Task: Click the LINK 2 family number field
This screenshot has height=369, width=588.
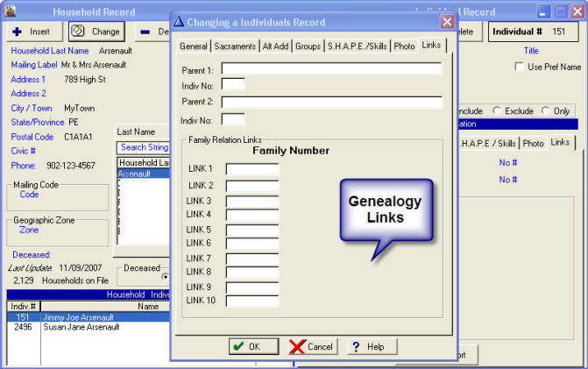Action: tap(252, 186)
